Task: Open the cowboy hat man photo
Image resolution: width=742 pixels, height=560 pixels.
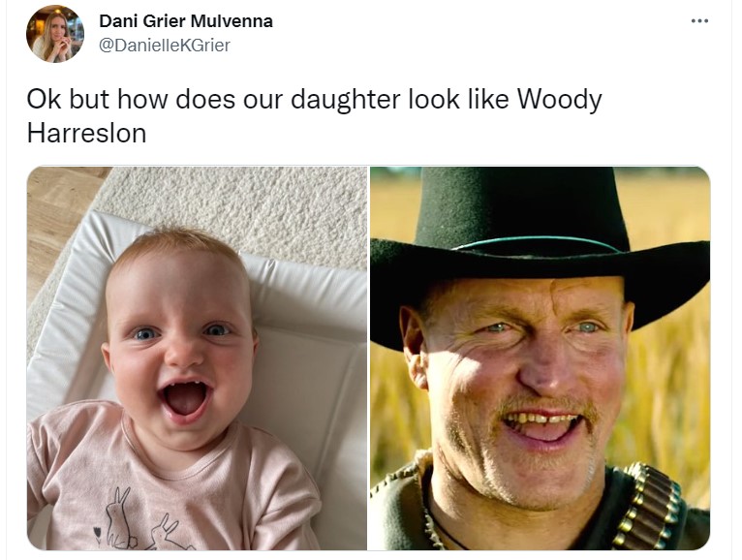Action: point(540,358)
